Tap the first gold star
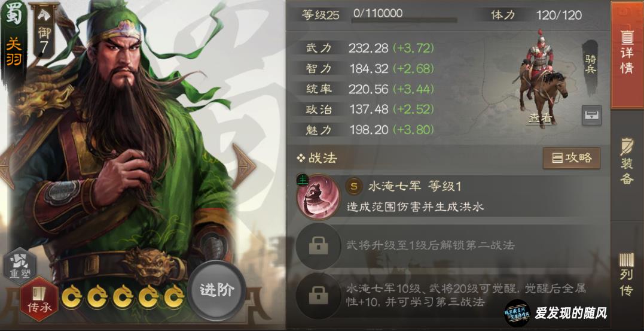This screenshot has width=644, height=331. 72,296
